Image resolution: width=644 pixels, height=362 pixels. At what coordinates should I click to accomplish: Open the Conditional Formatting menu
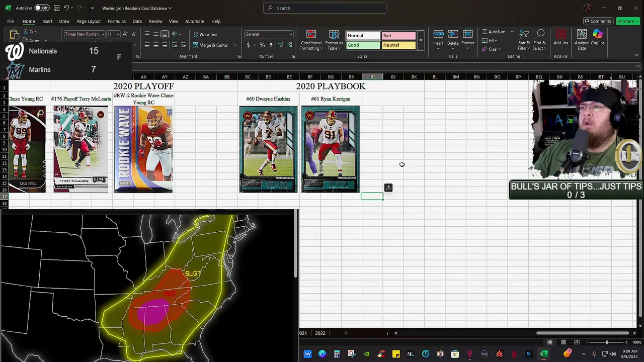tap(311, 40)
